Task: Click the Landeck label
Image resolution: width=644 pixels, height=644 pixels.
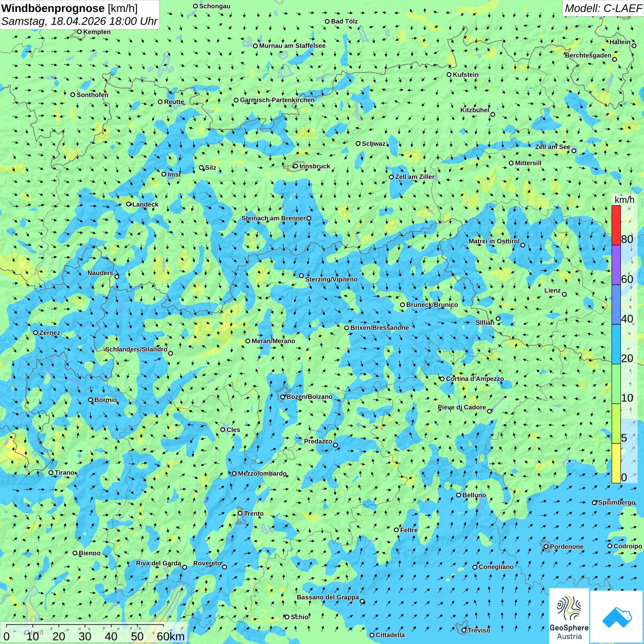Action: [x=145, y=204]
